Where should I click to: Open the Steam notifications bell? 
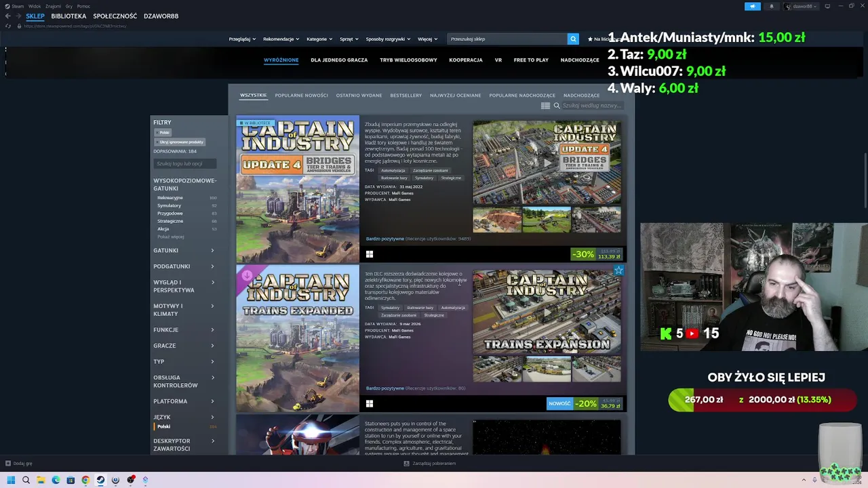[x=771, y=6]
